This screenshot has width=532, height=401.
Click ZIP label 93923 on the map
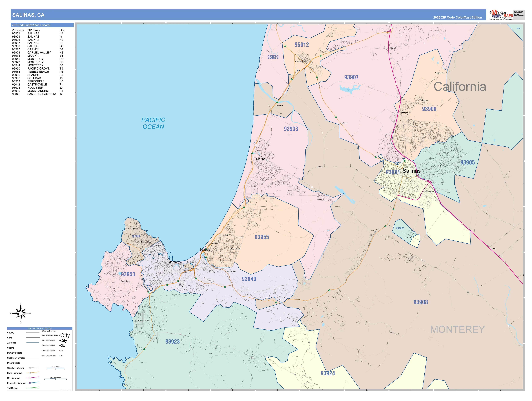(172, 342)
